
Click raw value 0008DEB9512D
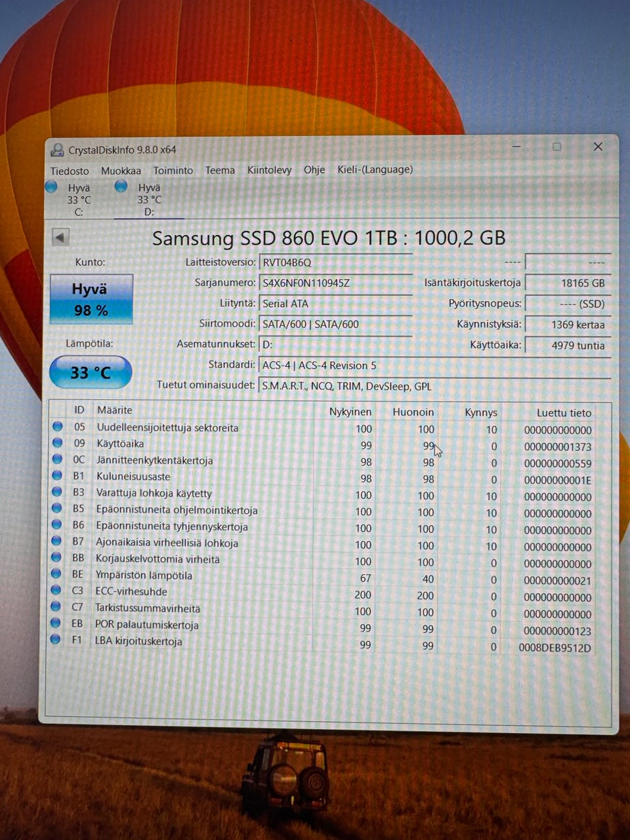tap(555, 648)
